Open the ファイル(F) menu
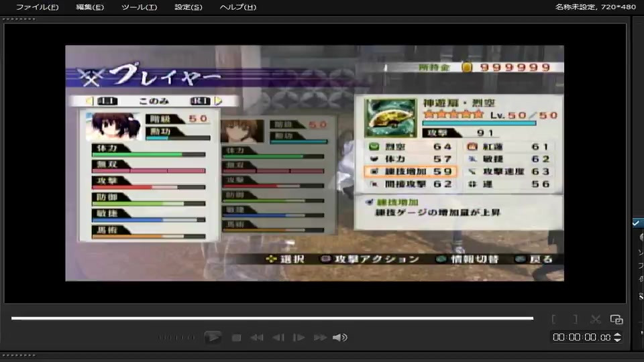Image resolution: width=644 pixels, height=362 pixels. click(38, 7)
